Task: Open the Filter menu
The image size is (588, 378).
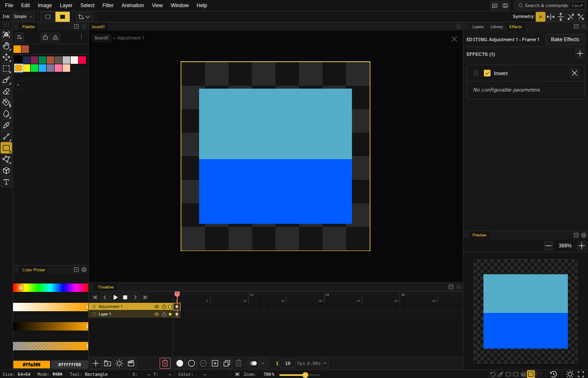Action: pyautogui.click(x=108, y=5)
